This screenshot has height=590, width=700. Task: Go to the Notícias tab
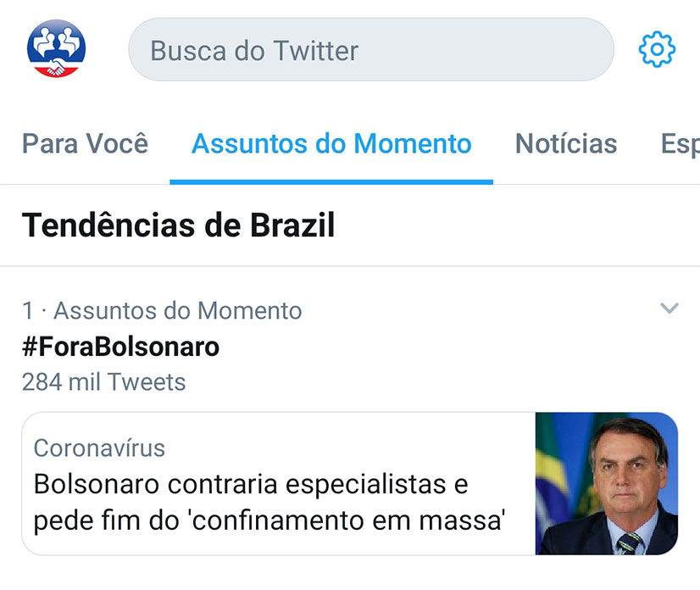coord(566,143)
